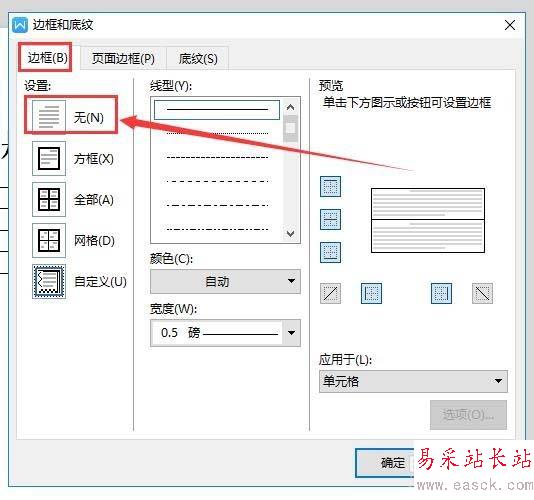This screenshot has width=534, height=500.
Task: Choose the 方框(X) box border icon
Action: (x=49, y=158)
